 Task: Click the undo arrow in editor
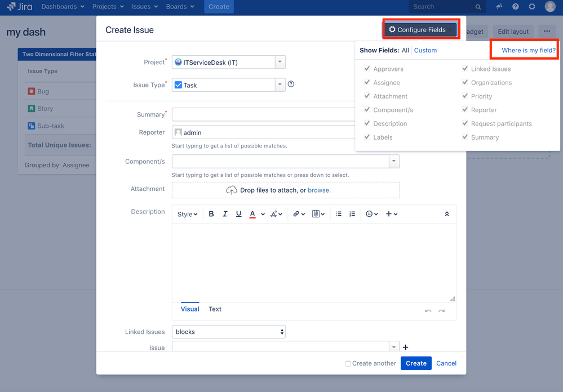tap(428, 310)
